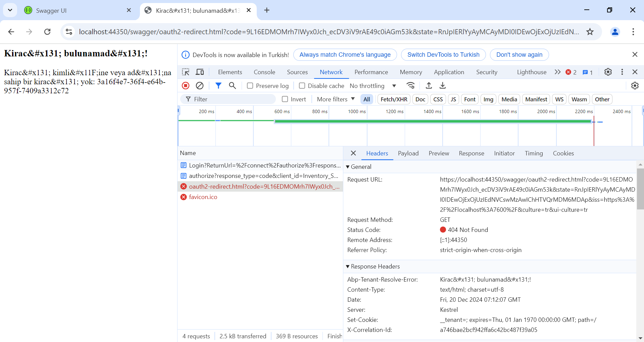
Task: Click the stop recording network log icon
Action: coord(186,86)
